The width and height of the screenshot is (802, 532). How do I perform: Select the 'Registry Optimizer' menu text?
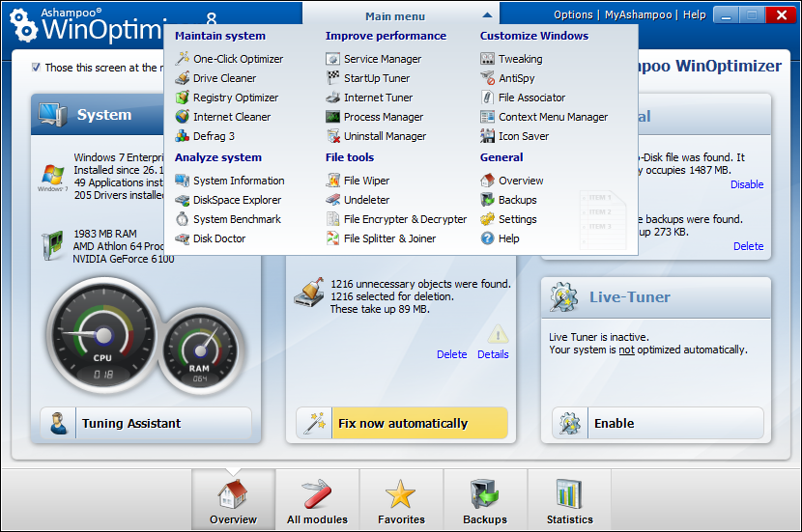(x=236, y=98)
